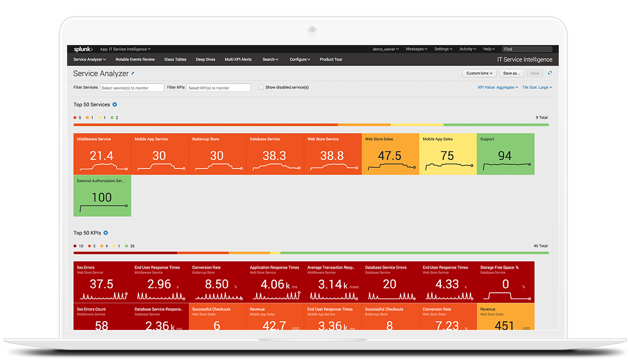Open Multi KPI Alerts
Screen dimensions: 629x364
point(238,60)
